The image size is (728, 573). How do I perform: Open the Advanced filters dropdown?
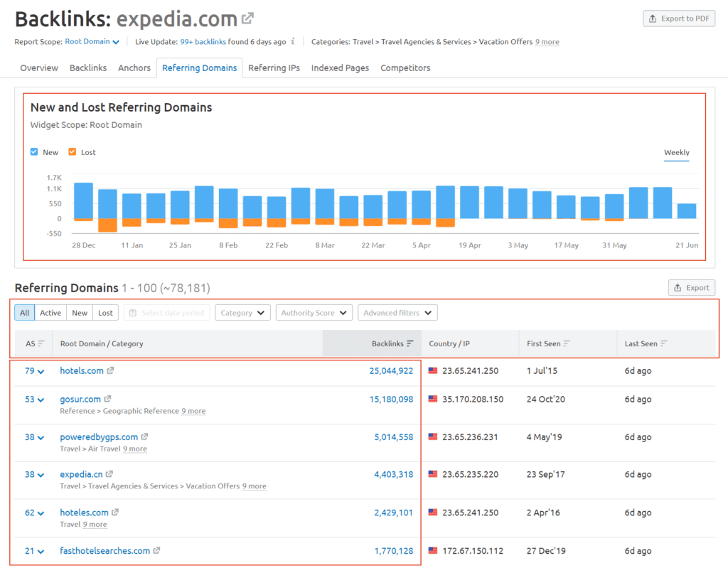click(397, 313)
